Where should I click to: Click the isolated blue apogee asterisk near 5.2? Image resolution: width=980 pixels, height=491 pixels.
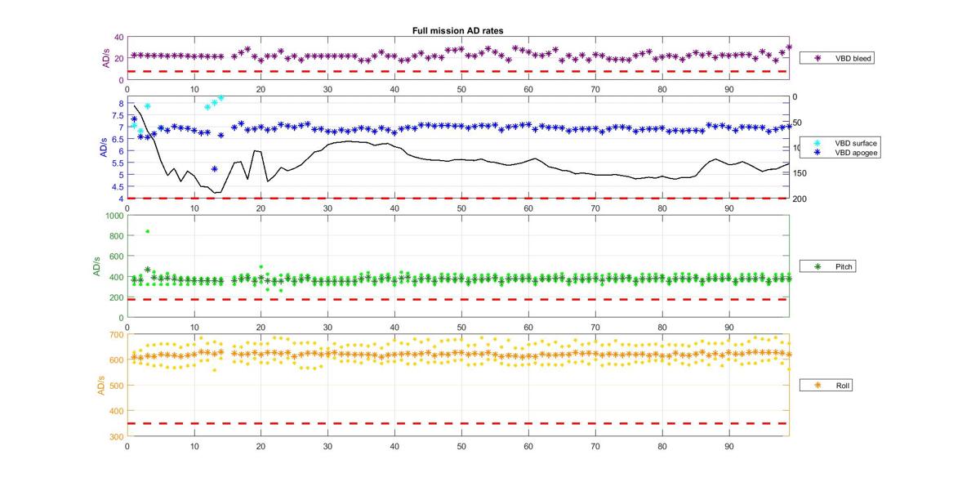click(214, 169)
